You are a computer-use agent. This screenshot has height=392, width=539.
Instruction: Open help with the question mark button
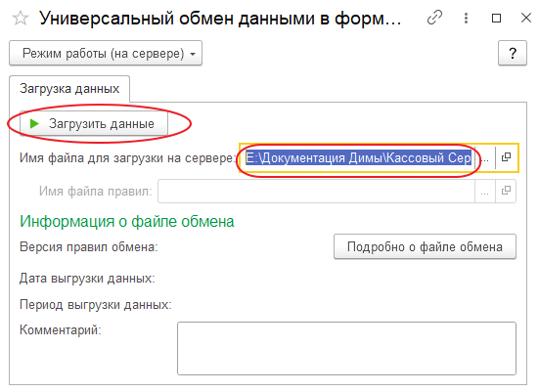pyautogui.click(x=513, y=53)
